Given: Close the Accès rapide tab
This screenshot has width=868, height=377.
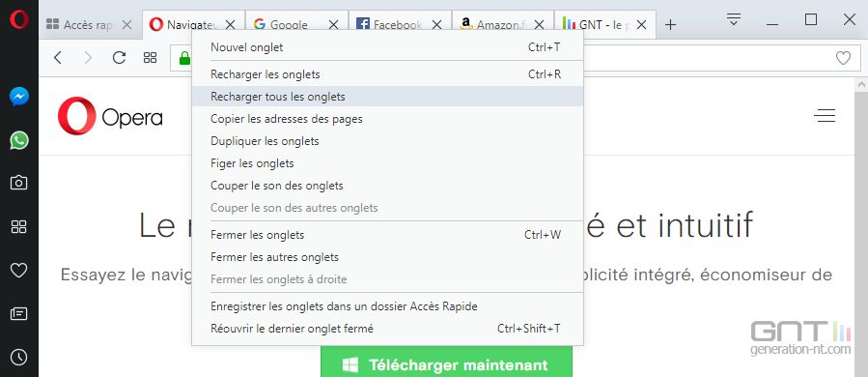Looking at the screenshot, I should tap(126, 24).
